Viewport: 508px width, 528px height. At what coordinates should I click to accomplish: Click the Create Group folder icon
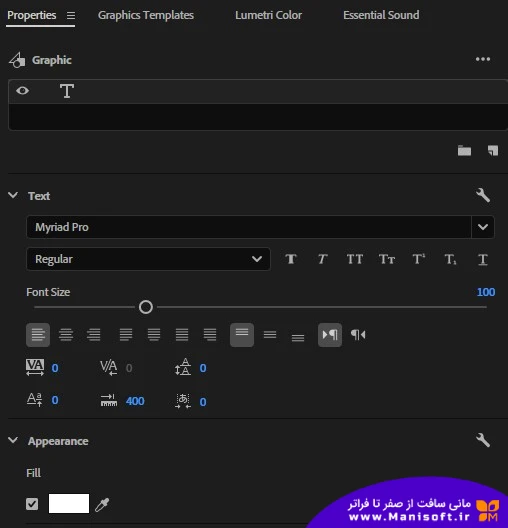tap(464, 151)
